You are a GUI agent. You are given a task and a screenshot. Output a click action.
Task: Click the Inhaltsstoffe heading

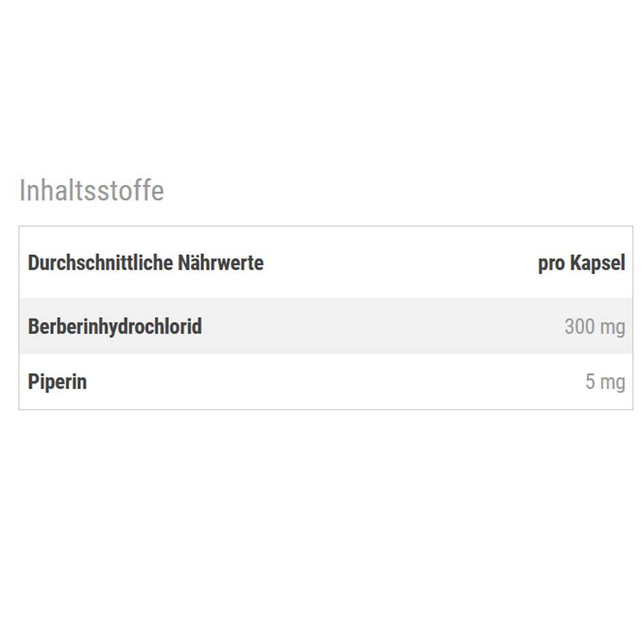click(91, 190)
